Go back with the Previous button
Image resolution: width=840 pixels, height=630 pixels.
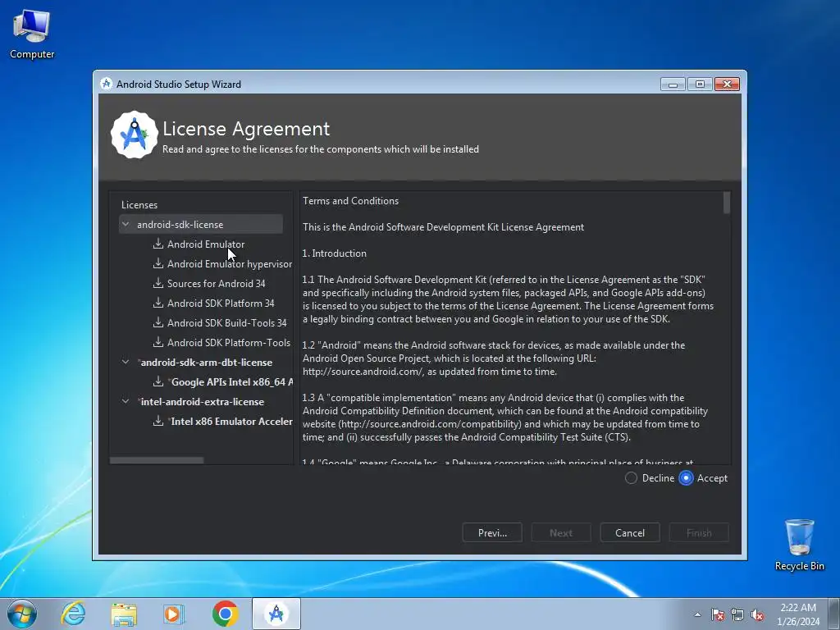coord(492,532)
